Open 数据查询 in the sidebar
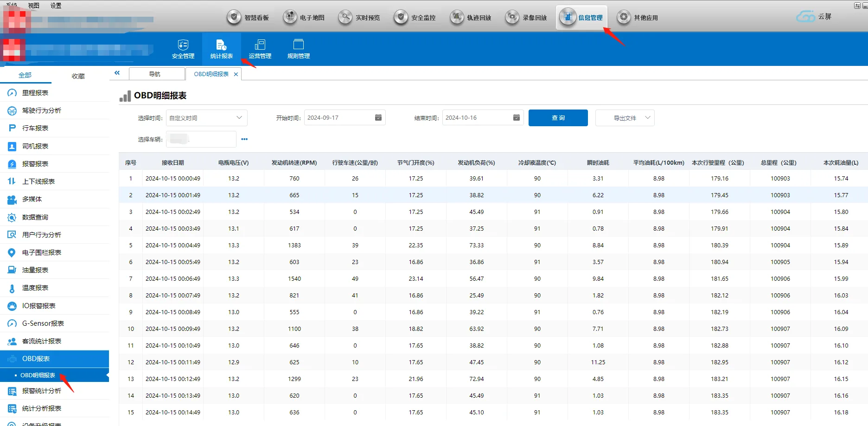Viewport: 868px width, 426px height. (x=55, y=217)
